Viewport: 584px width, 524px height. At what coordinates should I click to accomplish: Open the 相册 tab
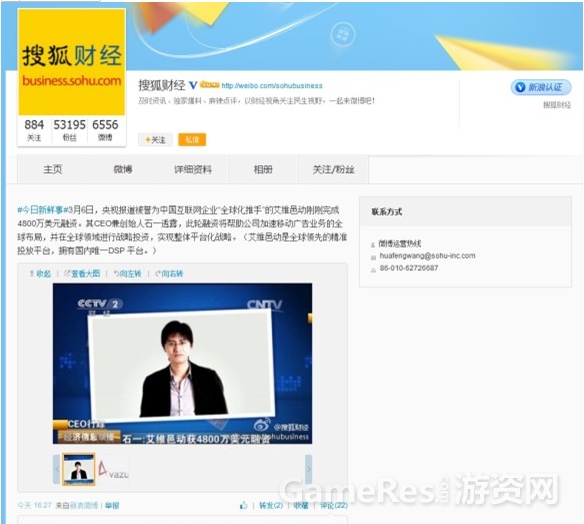tap(263, 170)
